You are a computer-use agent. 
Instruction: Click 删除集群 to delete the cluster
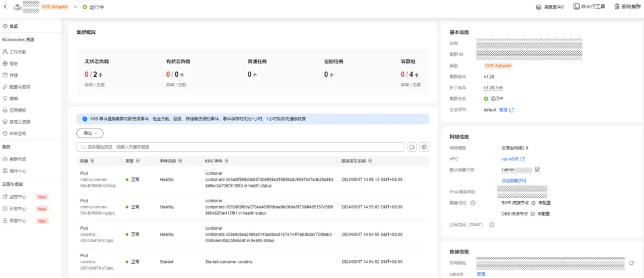tap(627, 7)
